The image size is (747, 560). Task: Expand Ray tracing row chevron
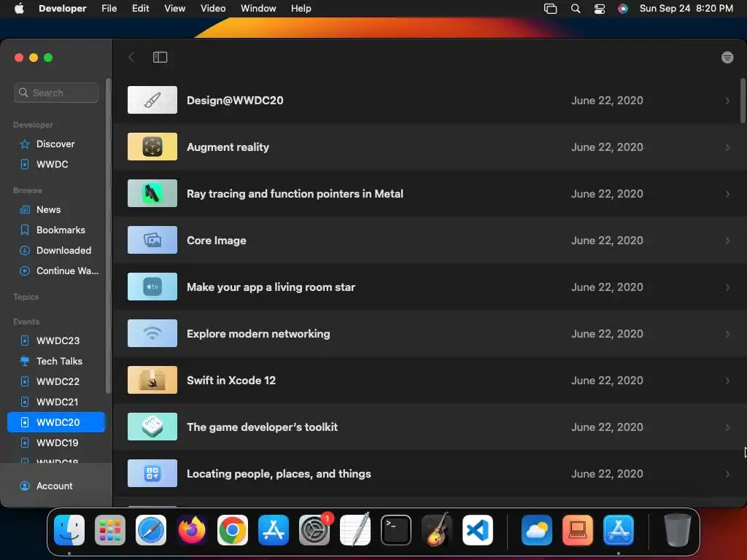coord(727,194)
